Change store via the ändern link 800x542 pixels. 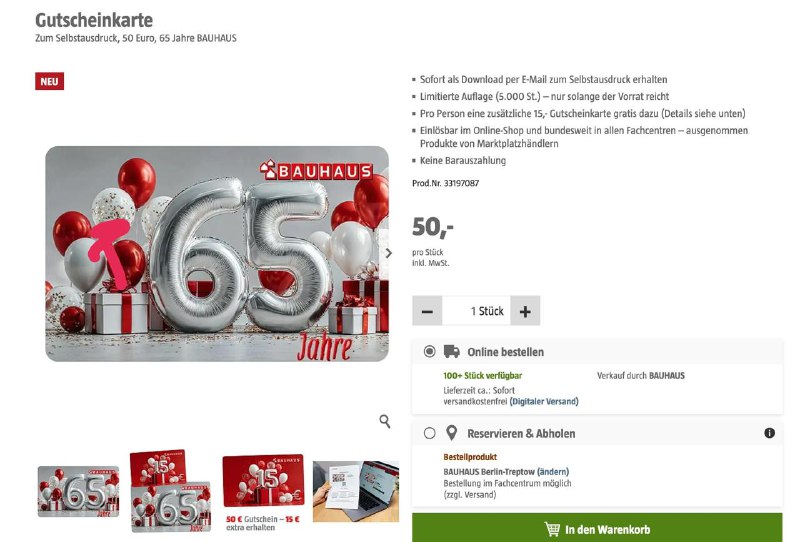tap(552, 471)
